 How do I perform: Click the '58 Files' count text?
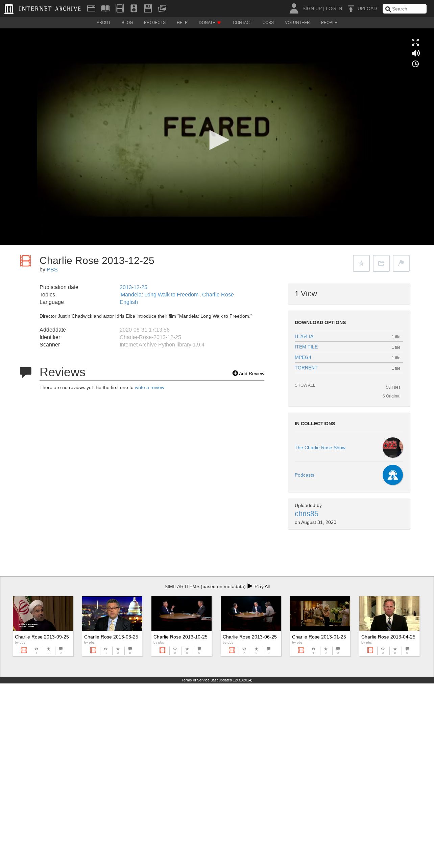[393, 387]
